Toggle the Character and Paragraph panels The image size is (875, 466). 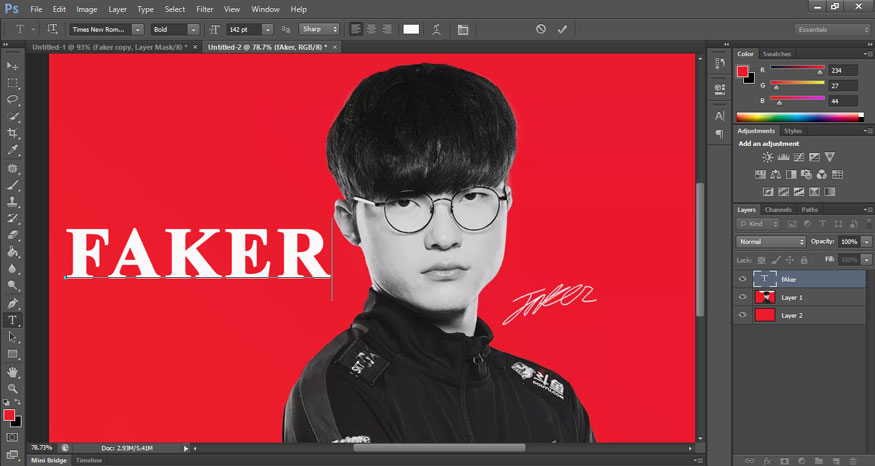463,30
